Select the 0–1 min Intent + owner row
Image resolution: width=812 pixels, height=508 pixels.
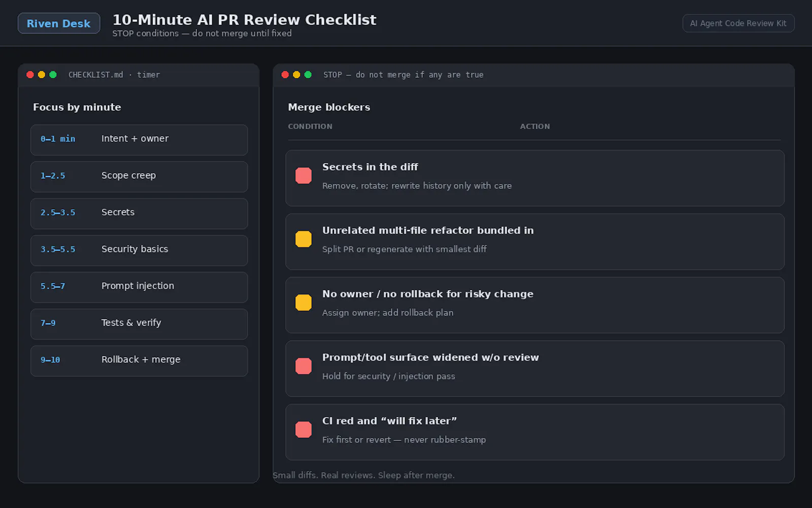(x=139, y=140)
